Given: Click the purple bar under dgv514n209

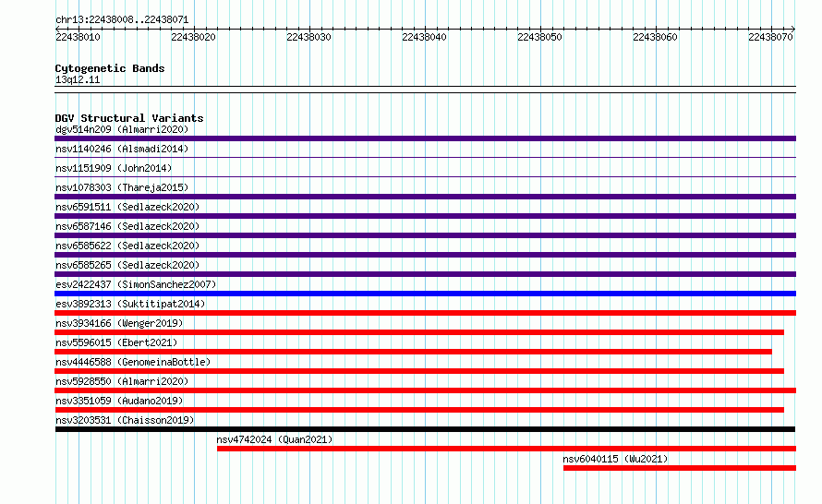Looking at the screenshot, I should (425, 138).
